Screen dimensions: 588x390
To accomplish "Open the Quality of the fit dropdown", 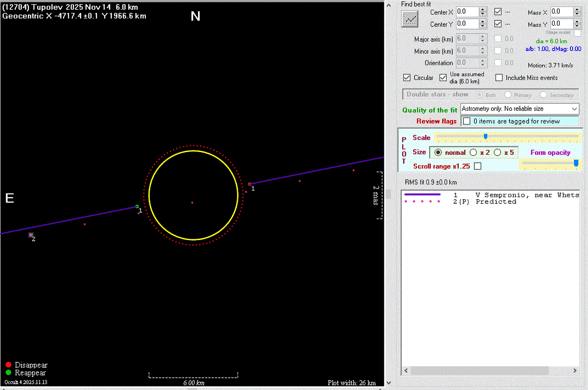I will (x=575, y=109).
